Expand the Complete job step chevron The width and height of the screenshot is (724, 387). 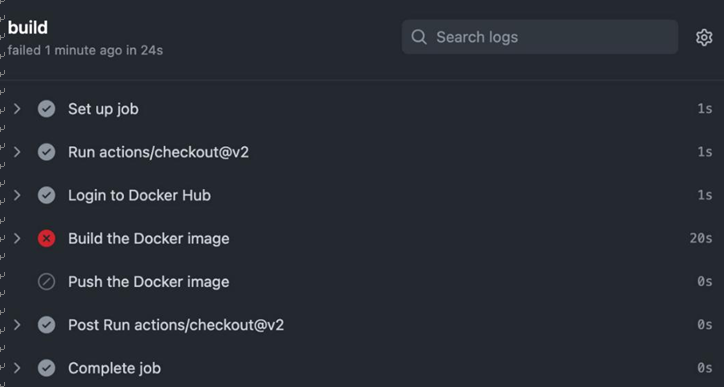point(17,368)
